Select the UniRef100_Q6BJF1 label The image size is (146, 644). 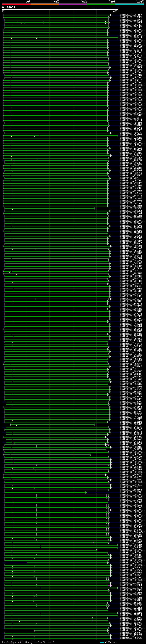tap(131, 347)
